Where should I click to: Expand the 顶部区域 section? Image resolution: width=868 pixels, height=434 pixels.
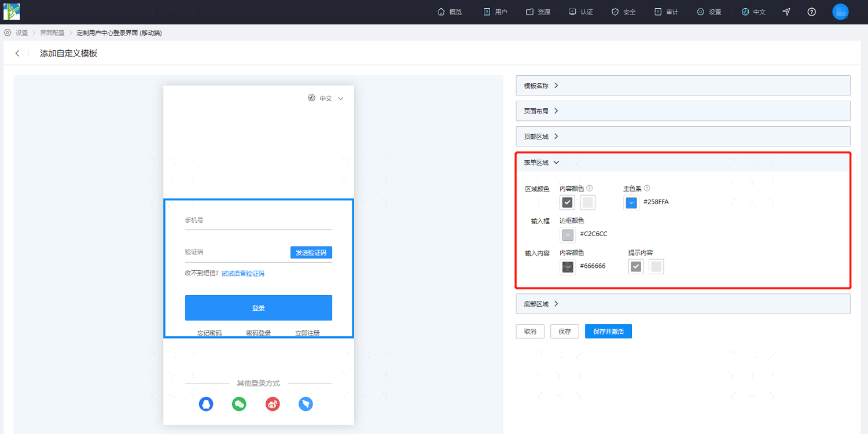click(683, 137)
